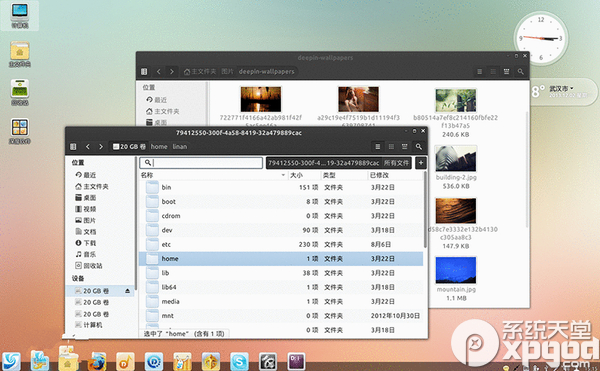Launch Skype from the dock
600x371 pixels.
pyautogui.click(x=240, y=361)
